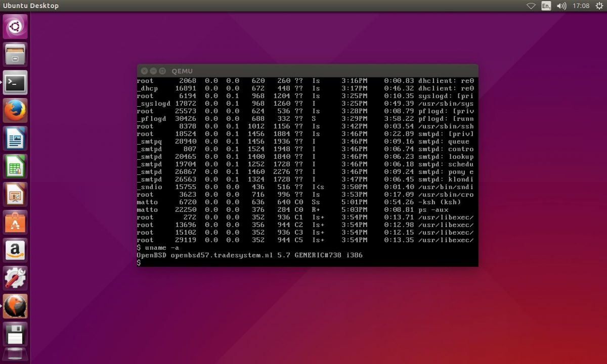Maximize the QEMU window
Image resolution: width=607 pixels, height=364 pixels.
pos(161,71)
